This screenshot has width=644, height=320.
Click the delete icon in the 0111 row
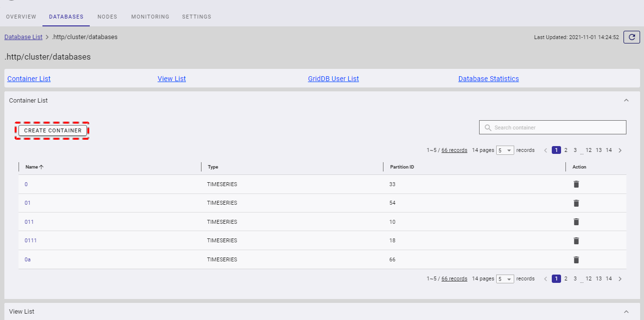coord(576,240)
